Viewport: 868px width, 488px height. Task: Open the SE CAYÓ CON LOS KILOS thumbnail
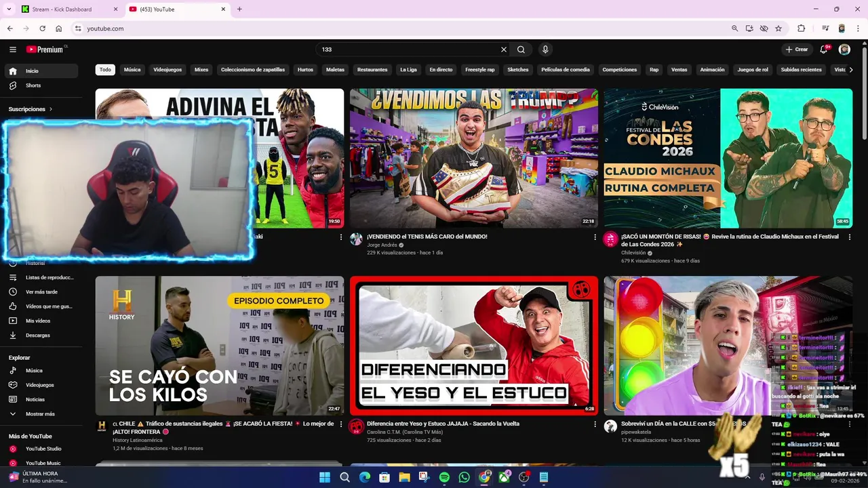click(220, 346)
